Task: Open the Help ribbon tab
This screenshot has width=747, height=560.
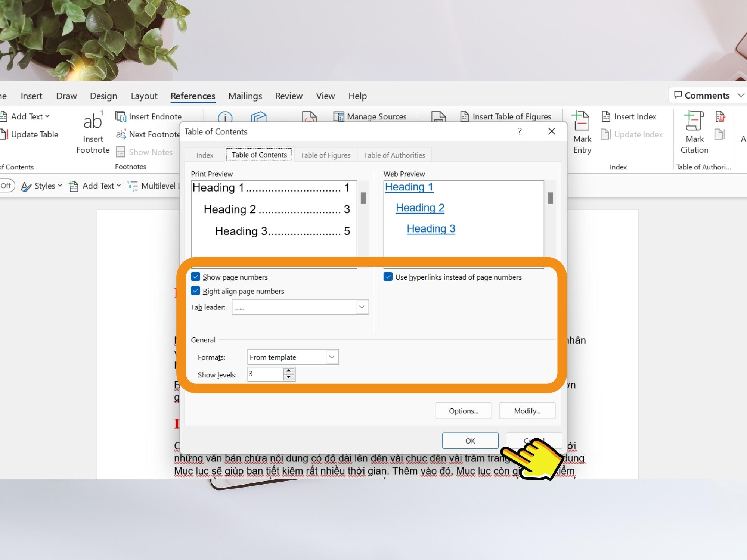Action: click(357, 96)
